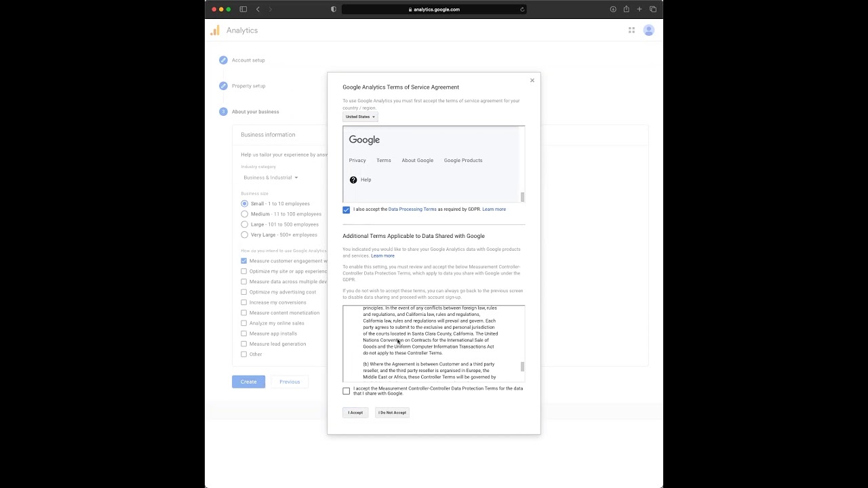Image resolution: width=868 pixels, height=488 pixels.
Task: Check Measure lead generation option
Action: pyautogui.click(x=244, y=344)
